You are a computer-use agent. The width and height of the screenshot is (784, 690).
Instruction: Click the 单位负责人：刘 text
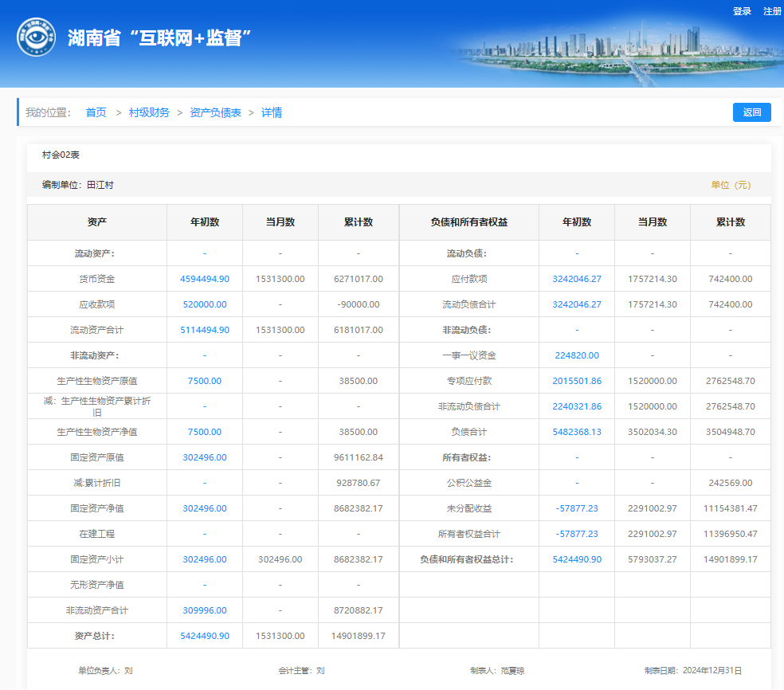[105, 671]
